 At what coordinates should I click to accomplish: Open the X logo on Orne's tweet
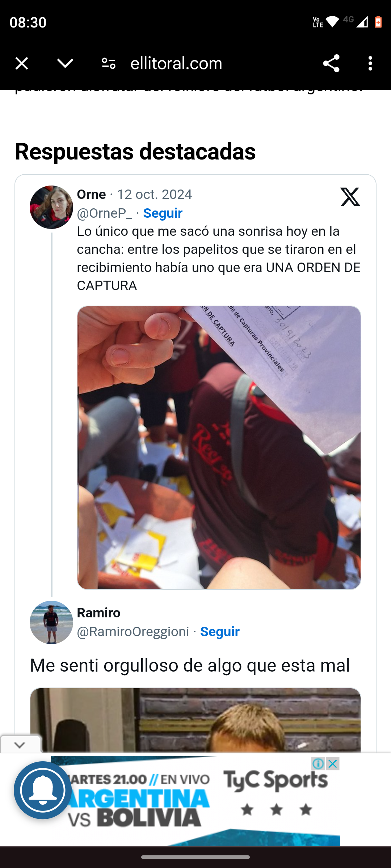(x=350, y=197)
